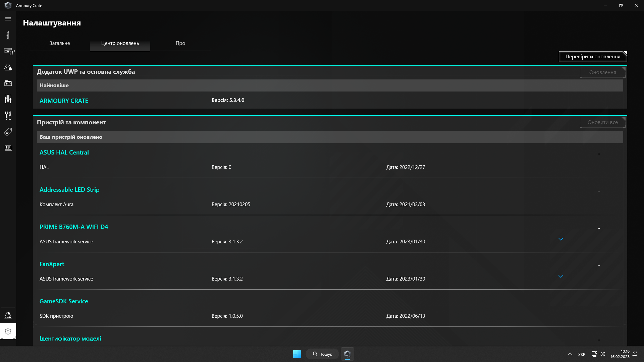This screenshot has width=644, height=362.
Task: Click Armoury Crate icon in the taskbar
Action: tap(347, 354)
